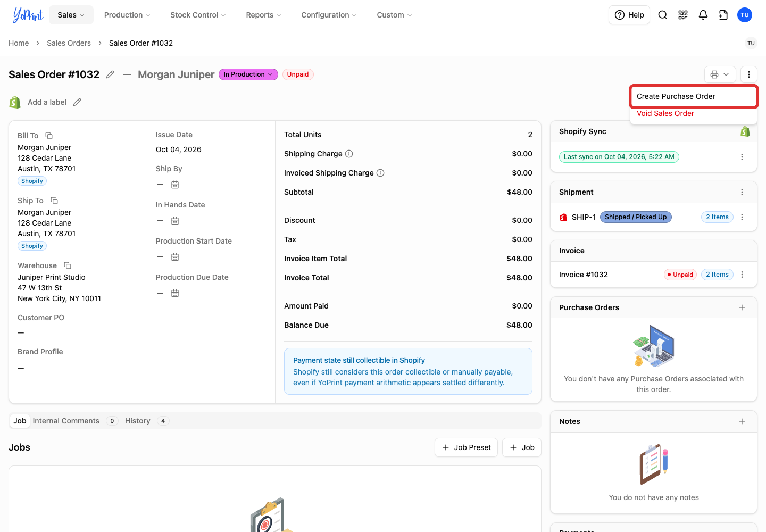
Task: Click the Help button
Action: click(x=629, y=15)
